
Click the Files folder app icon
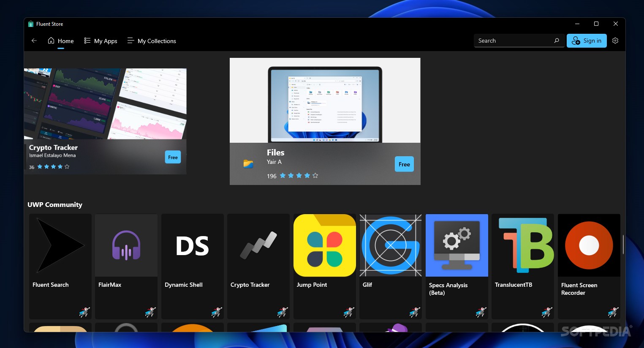point(248,164)
